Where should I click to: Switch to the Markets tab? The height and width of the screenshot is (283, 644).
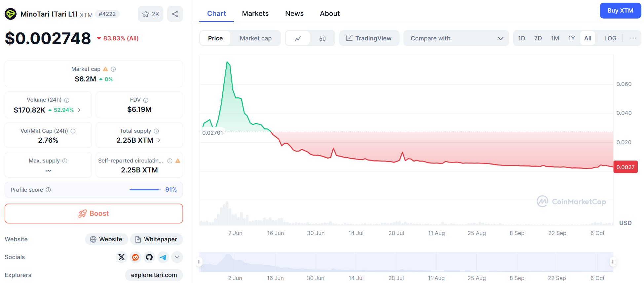pyautogui.click(x=255, y=14)
